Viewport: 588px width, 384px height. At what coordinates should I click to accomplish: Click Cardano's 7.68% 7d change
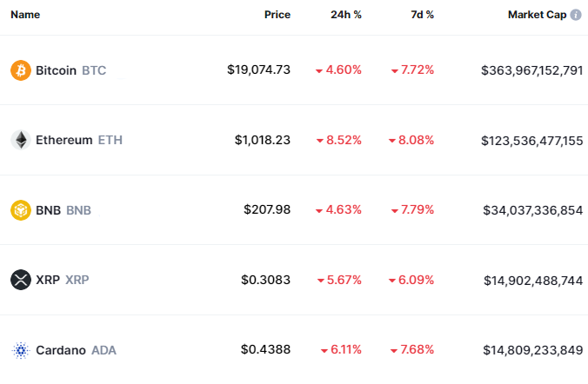[417, 350]
